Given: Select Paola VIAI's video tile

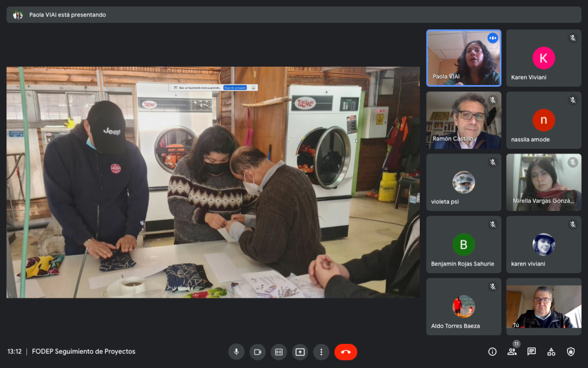Looking at the screenshot, I should point(463,58).
